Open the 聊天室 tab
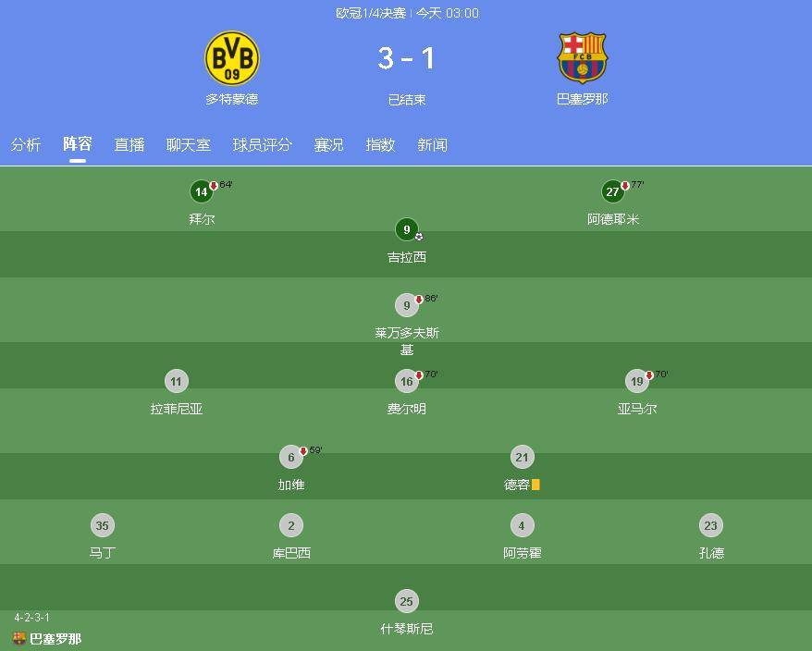This screenshot has height=651, width=812. [x=189, y=144]
